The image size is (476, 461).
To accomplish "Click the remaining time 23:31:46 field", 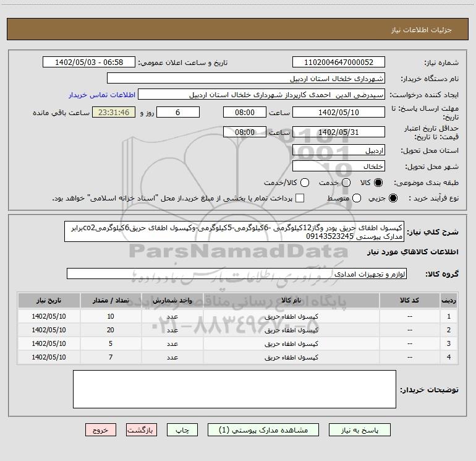I will [114, 112].
